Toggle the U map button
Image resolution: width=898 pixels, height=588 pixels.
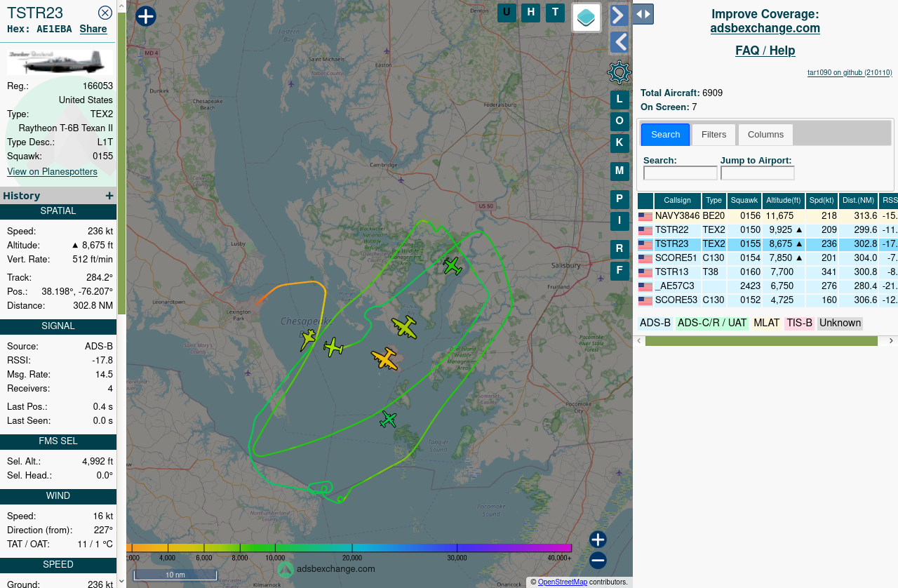coord(507,13)
